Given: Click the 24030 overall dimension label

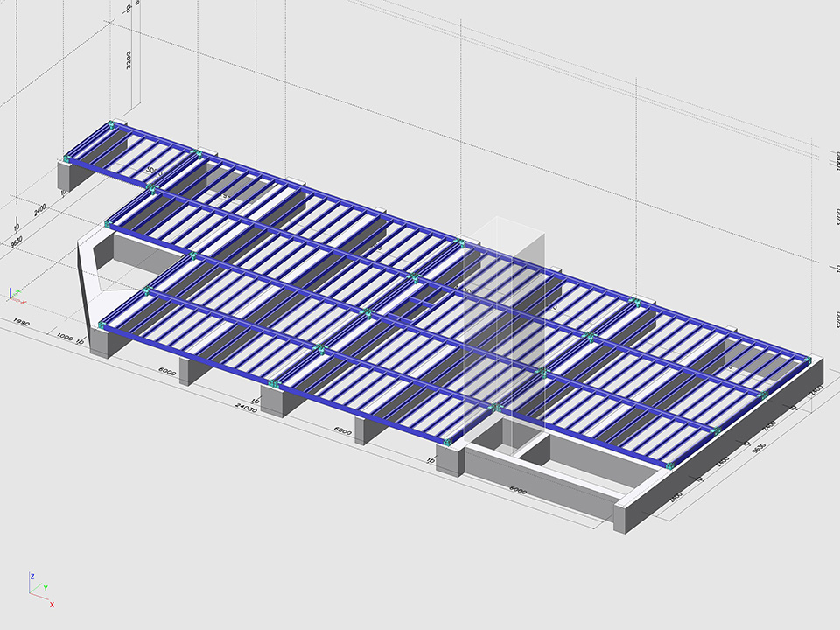Looking at the screenshot, I should (245, 406).
